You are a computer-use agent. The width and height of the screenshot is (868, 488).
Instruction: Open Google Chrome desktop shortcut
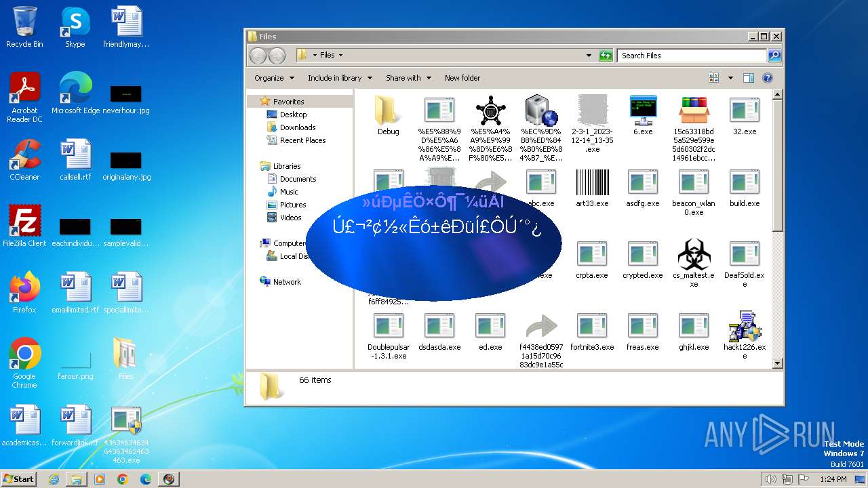coord(24,363)
